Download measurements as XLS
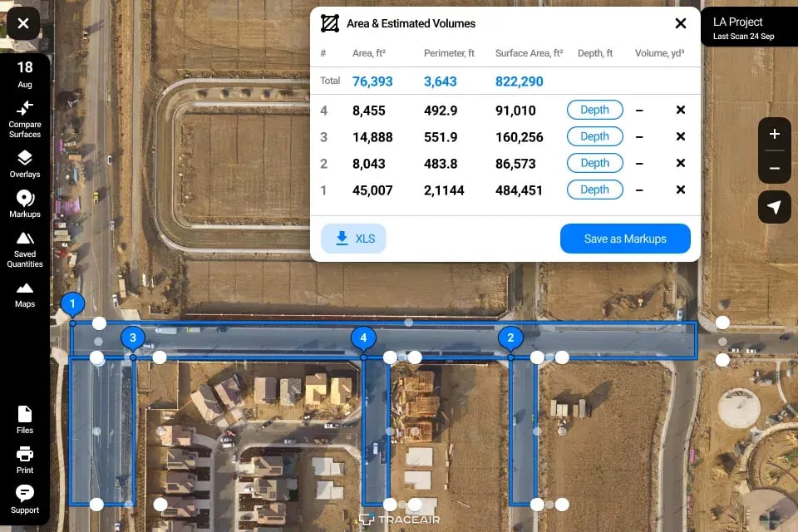Screen dimensions: 798x532 (x=353, y=239)
